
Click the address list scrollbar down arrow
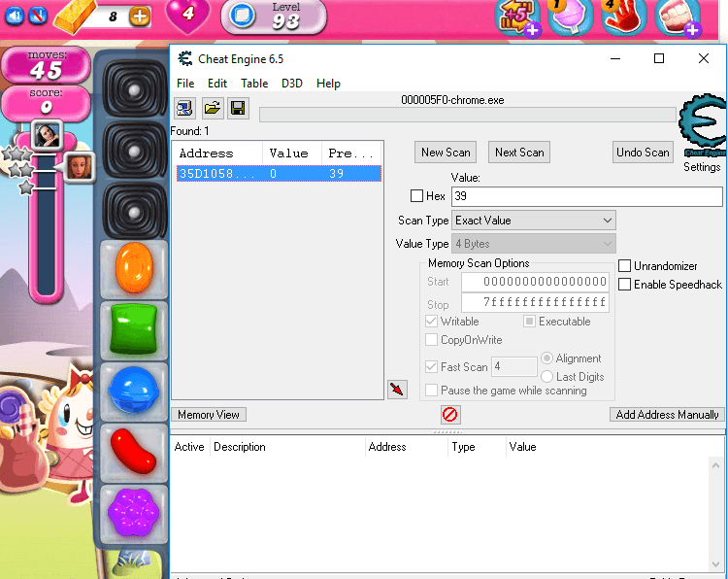click(x=715, y=563)
